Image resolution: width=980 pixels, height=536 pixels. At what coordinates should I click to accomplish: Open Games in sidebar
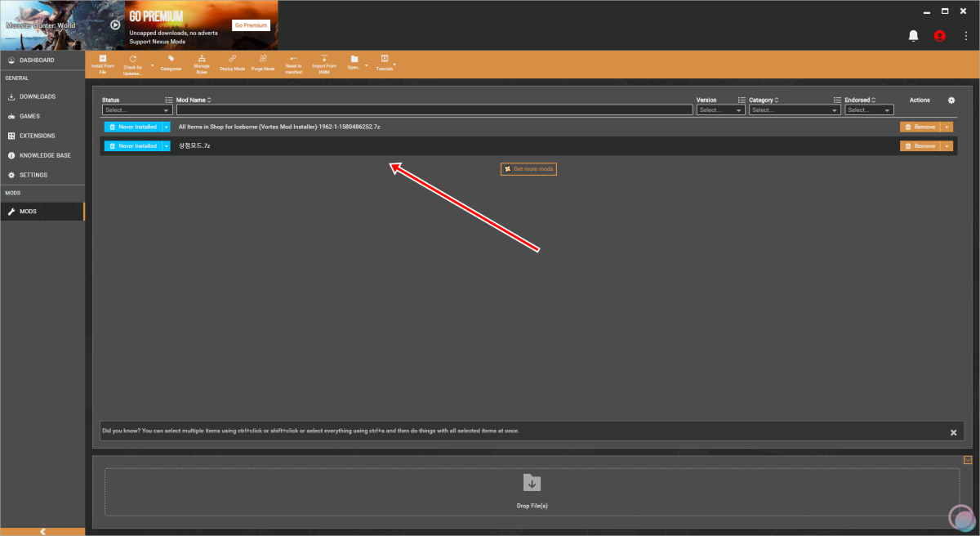[x=42, y=116]
